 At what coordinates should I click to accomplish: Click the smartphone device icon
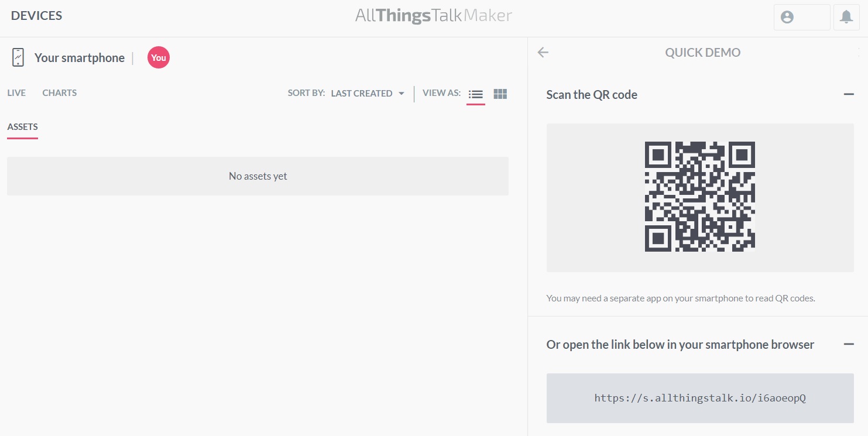point(18,57)
